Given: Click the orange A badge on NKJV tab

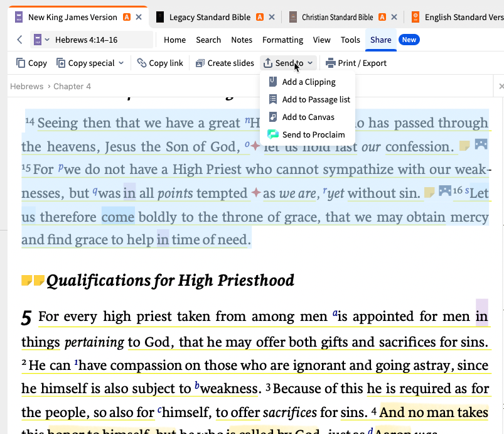Looking at the screenshot, I should click(127, 17).
